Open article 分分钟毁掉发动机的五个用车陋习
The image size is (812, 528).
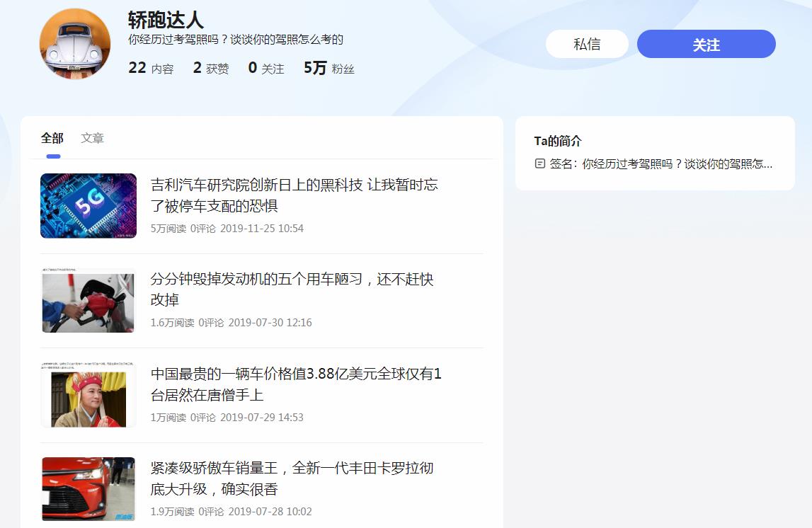tap(292, 289)
